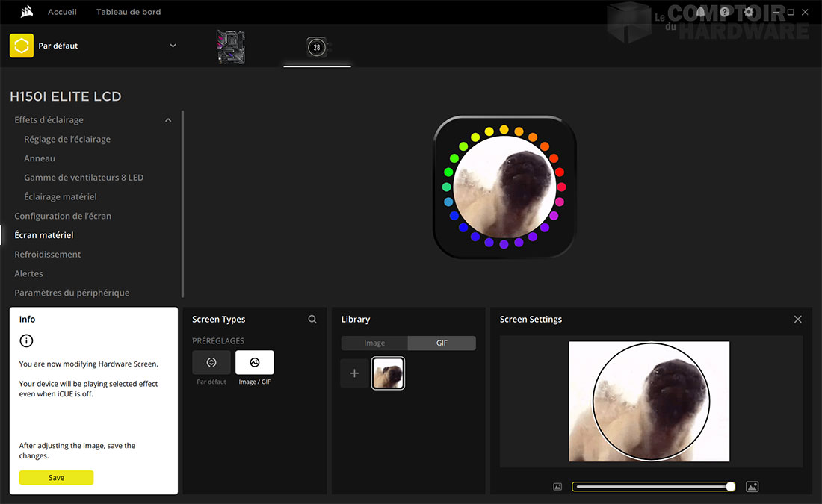Open the Tableau de bord menu
Screen dimensions: 822x504
[x=129, y=12]
